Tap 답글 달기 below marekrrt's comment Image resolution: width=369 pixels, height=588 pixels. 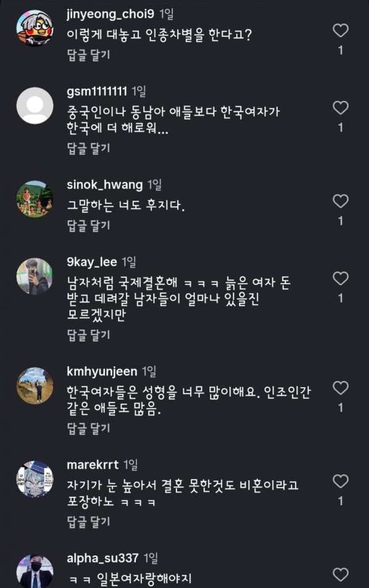click(89, 522)
